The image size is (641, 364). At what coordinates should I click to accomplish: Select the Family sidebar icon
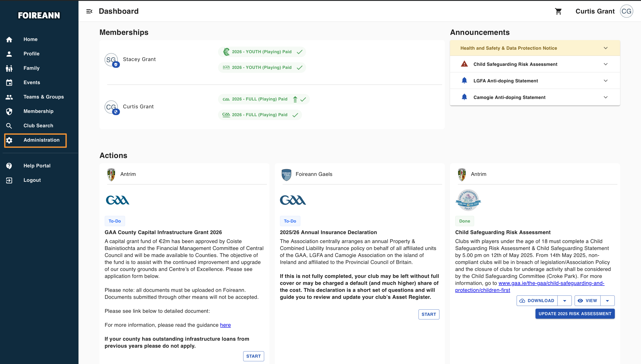(x=9, y=68)
